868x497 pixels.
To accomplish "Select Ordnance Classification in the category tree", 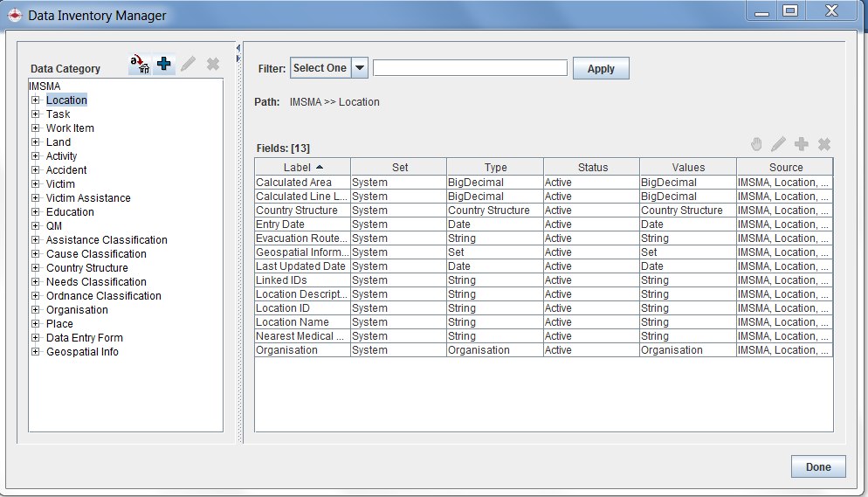I will click(103, 296).
